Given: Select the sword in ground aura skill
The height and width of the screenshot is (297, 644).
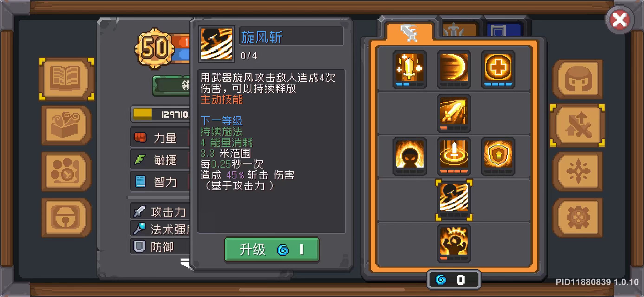Looking at the screenshot, I should [x=454, y=156].
